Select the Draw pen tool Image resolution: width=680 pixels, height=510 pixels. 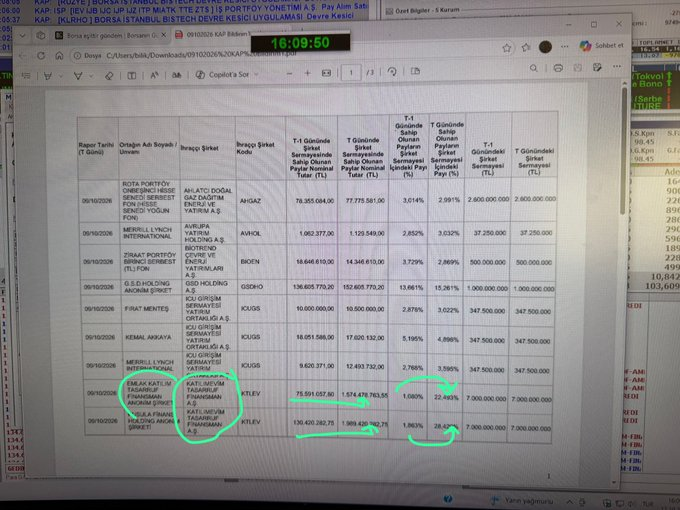[x=48, y=76]
